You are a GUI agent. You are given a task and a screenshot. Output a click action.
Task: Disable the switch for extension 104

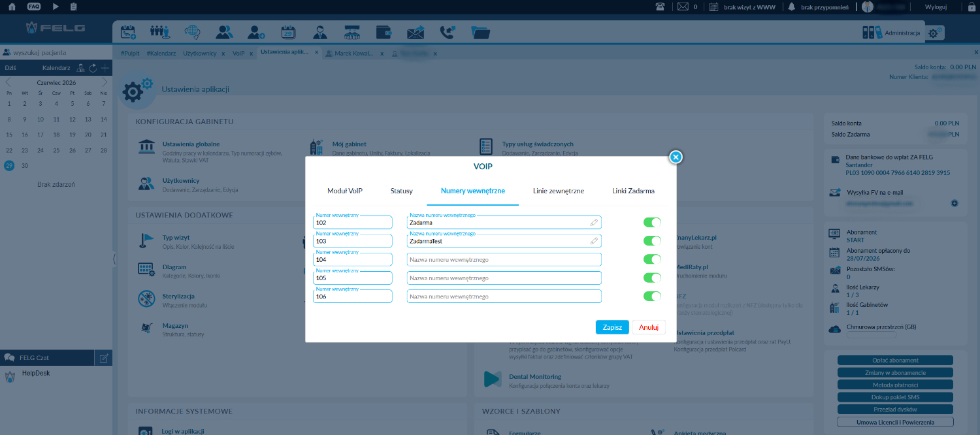[652, 259]
